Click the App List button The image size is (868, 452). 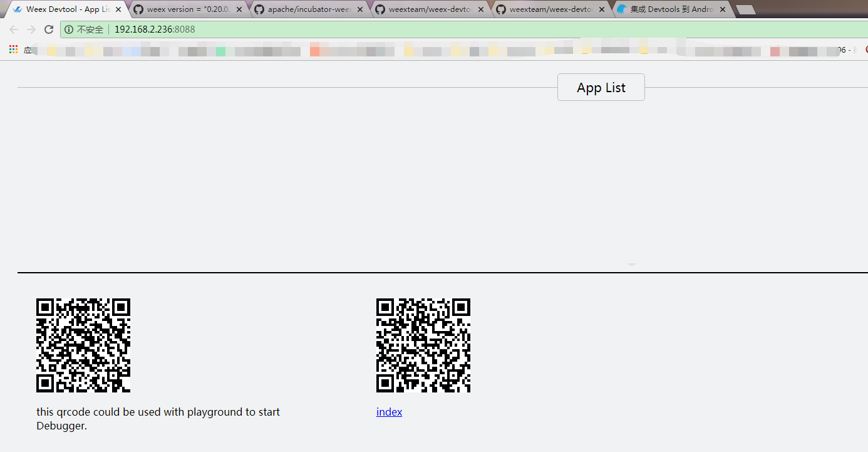(x=601, y=87)
